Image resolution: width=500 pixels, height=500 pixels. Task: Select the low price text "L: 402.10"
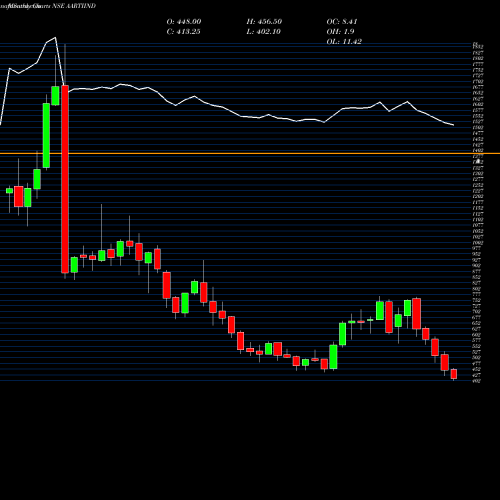264,32
